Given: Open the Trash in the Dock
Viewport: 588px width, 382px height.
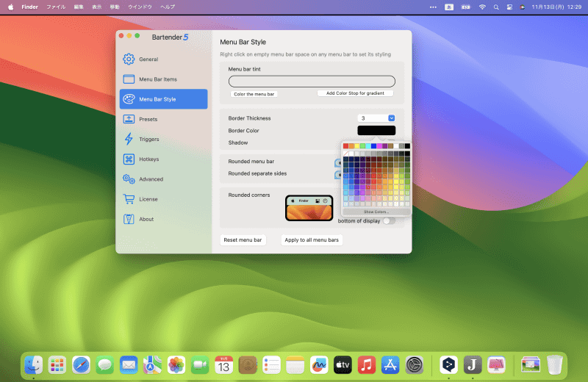Looking at the screenshot, I should 555,365.
